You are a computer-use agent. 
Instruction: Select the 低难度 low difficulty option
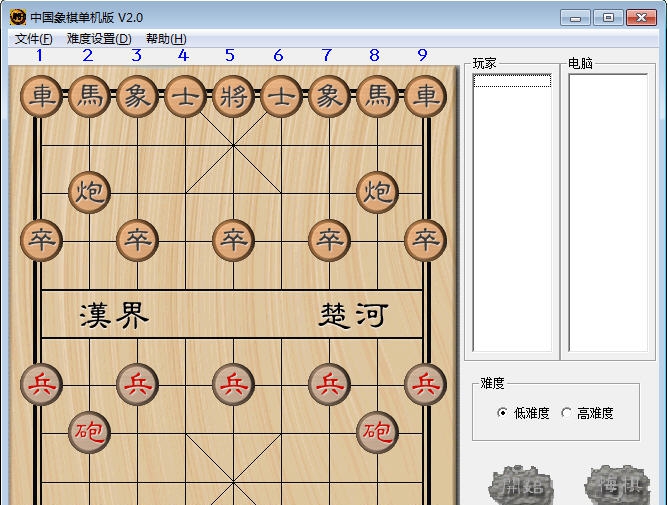coord(523,413)
